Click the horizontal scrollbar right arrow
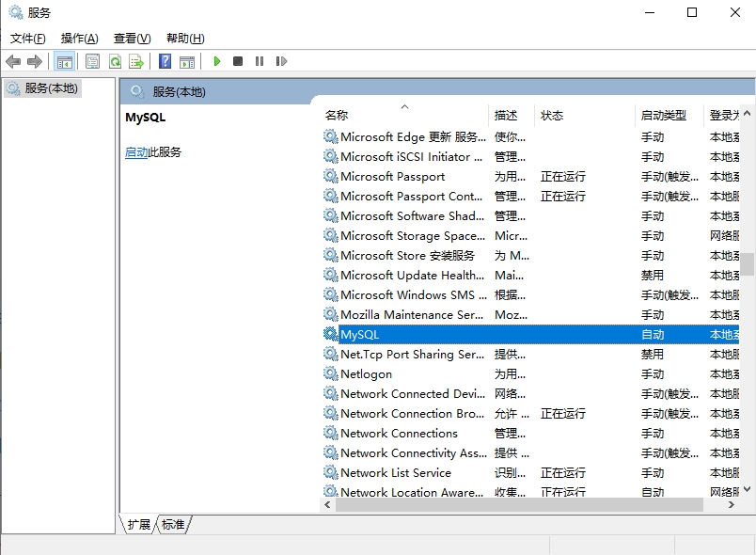Screen dimensions: 756x555 pyautogui.click(x=732, y=505)
